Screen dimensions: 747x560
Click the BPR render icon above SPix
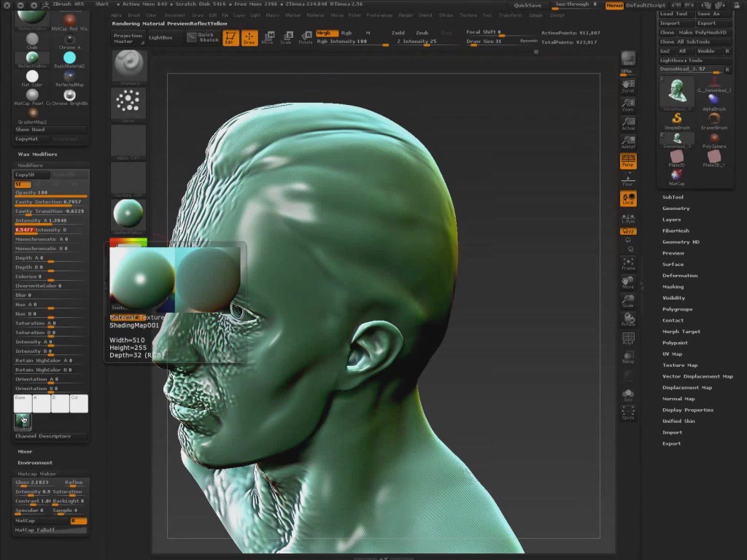point(628,58)
